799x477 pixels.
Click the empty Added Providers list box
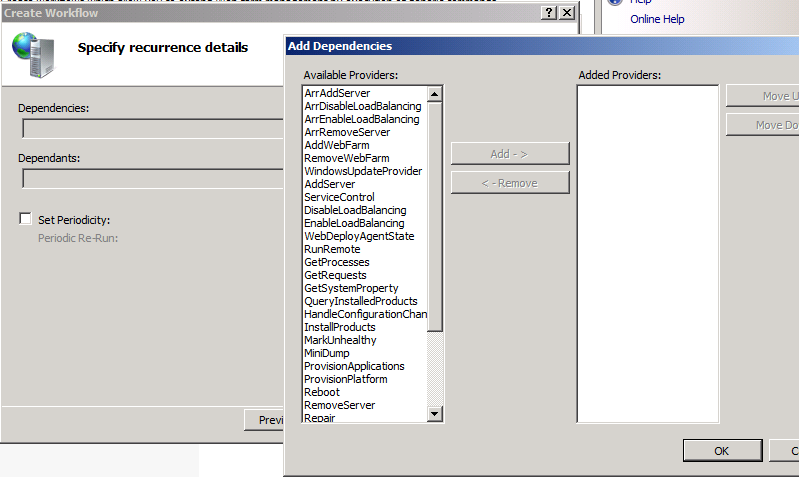(x=648, y=254)
